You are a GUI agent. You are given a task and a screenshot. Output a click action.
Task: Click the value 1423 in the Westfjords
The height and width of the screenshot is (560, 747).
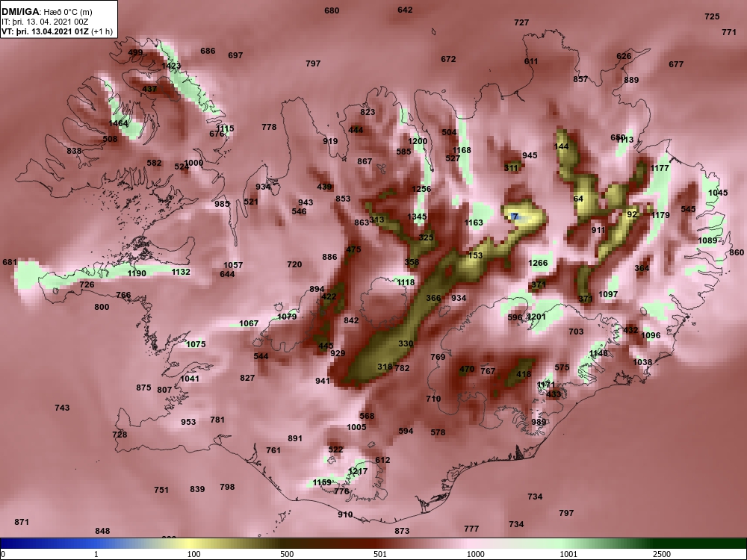coord(171,66)
